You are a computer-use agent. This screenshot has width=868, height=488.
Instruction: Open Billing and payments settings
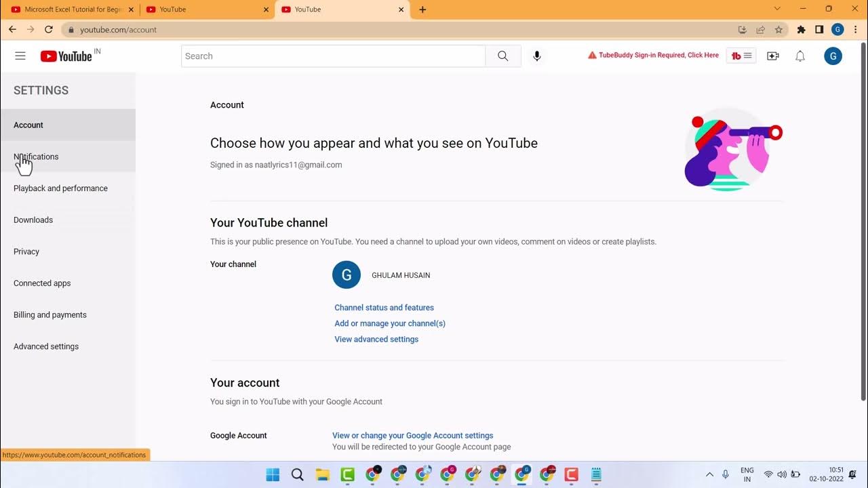(x=68, y=315)
